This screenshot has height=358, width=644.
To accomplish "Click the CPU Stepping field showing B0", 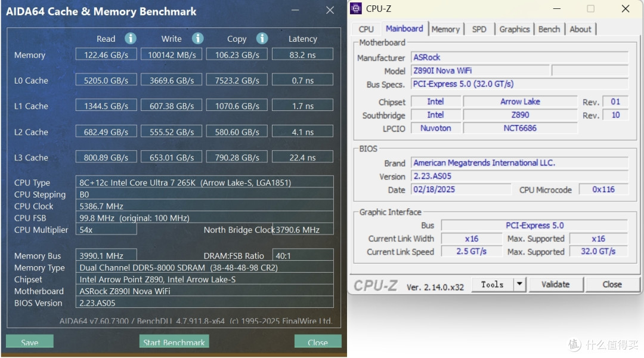I will click(x=205, y=194).
